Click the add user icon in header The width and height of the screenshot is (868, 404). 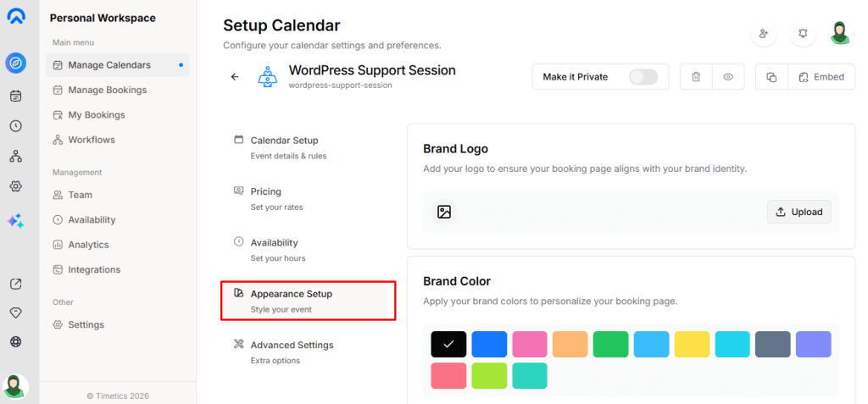(x=764, y=33)
